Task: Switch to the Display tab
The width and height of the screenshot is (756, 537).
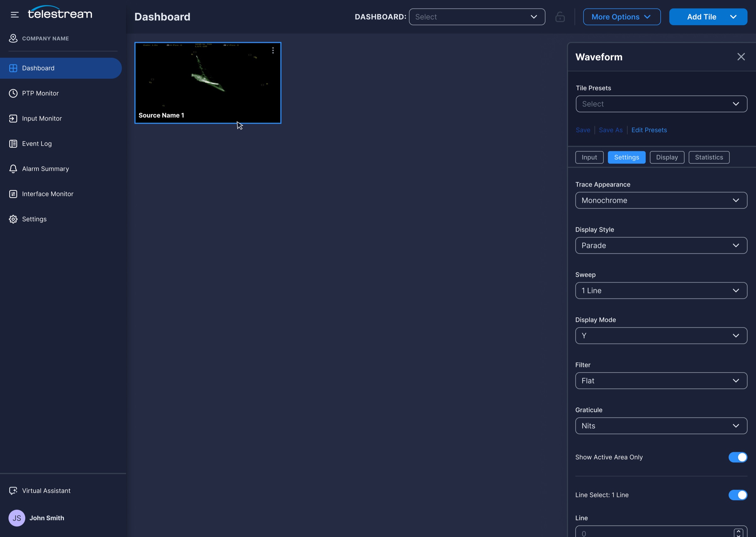Action: [x=667, y=157]
